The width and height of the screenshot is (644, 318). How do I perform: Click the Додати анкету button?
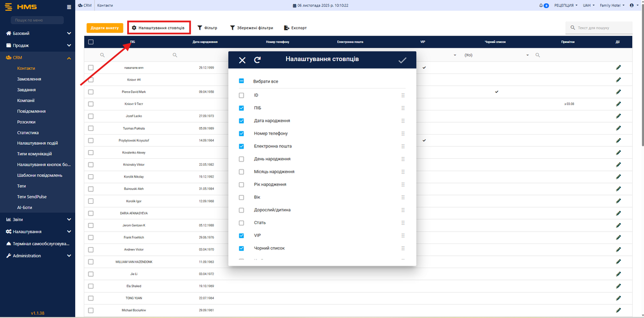point(105,27)
